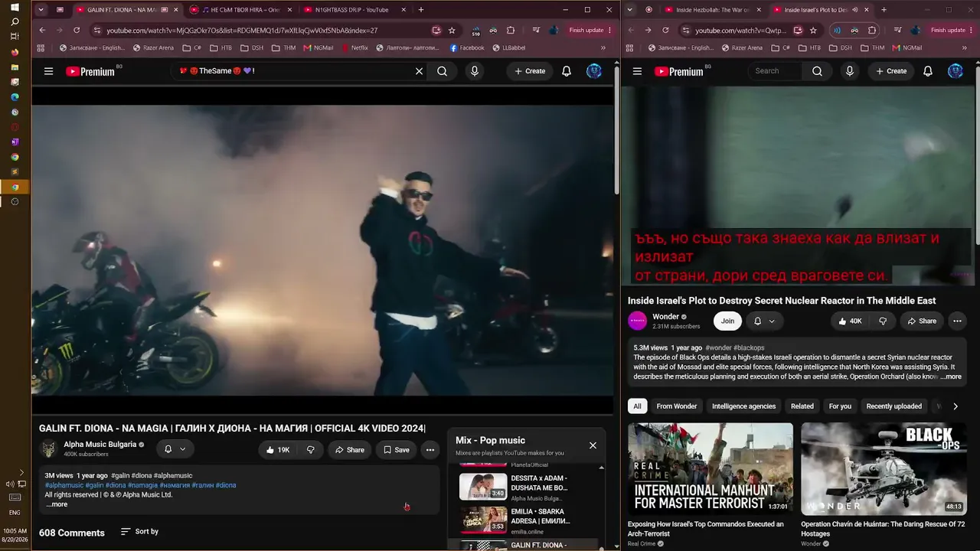This screenshot has height=551, width=980.
Task: Open tab search dropdown in right browser
Action: pyautogui.click(x=629, y=10)
